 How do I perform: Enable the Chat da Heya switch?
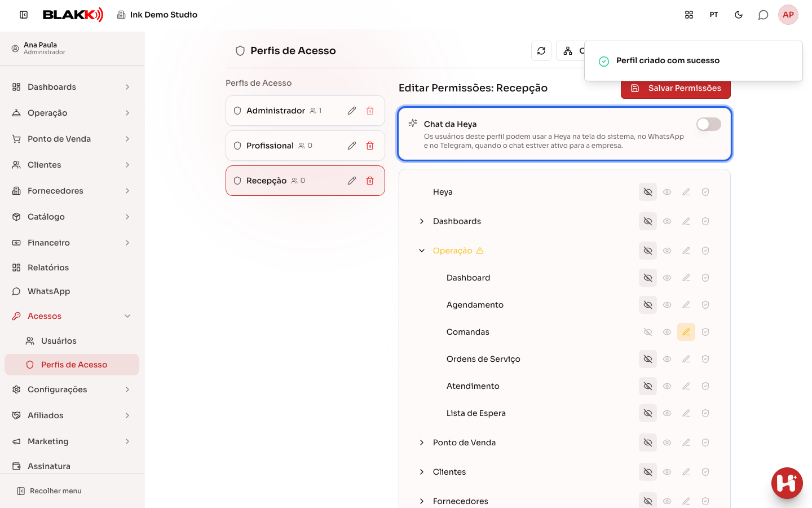click(x=709, y=124)
